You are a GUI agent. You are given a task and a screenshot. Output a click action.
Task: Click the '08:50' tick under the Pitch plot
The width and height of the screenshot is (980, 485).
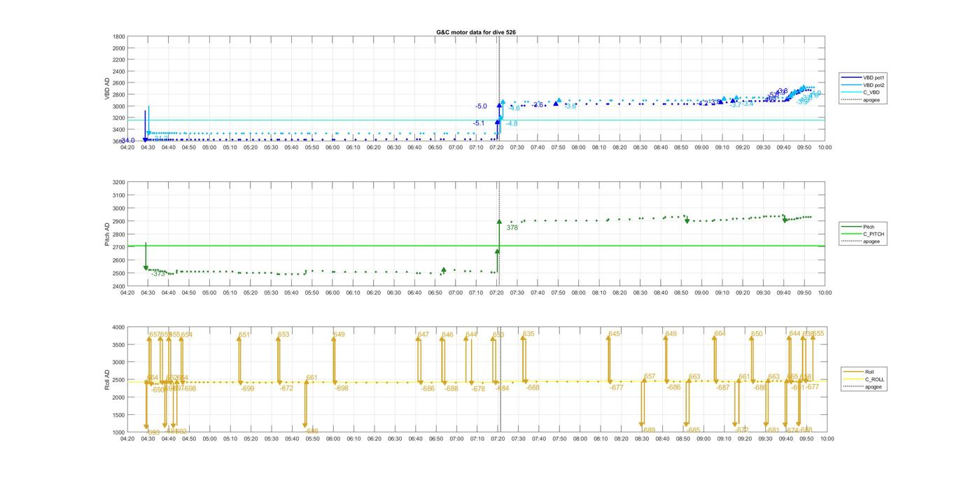681,293
